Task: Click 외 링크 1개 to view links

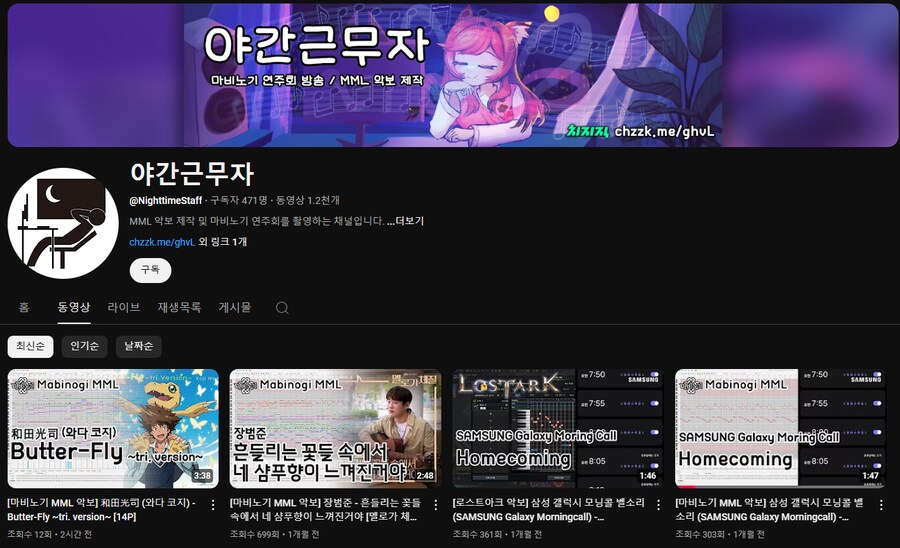Action: 223,242
